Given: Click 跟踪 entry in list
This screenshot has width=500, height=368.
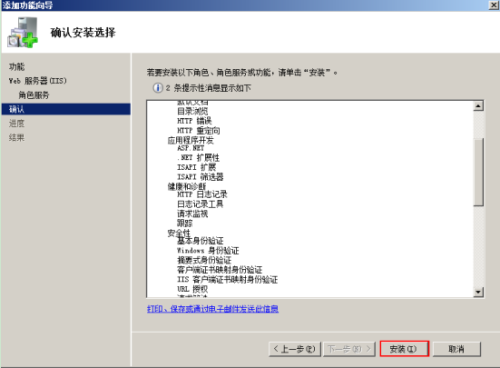Looking at the screenshot, I should pos(185,223).
